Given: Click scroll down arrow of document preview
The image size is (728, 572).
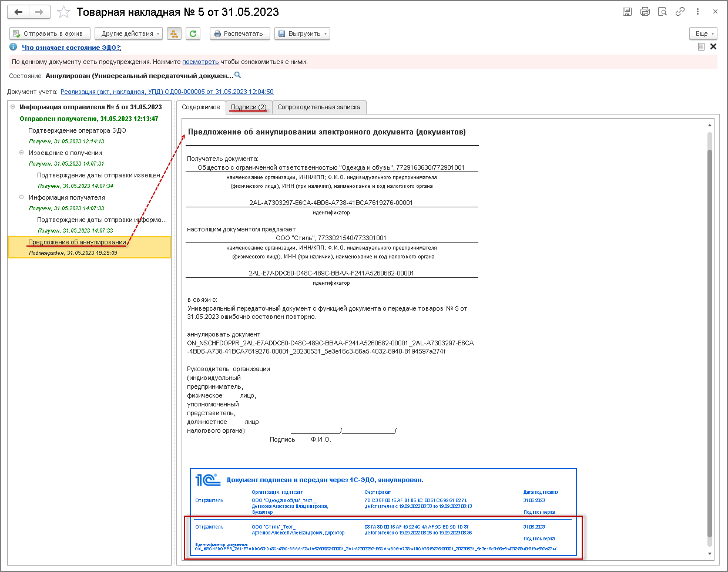Looking at the screenshot, I should 710,554.
